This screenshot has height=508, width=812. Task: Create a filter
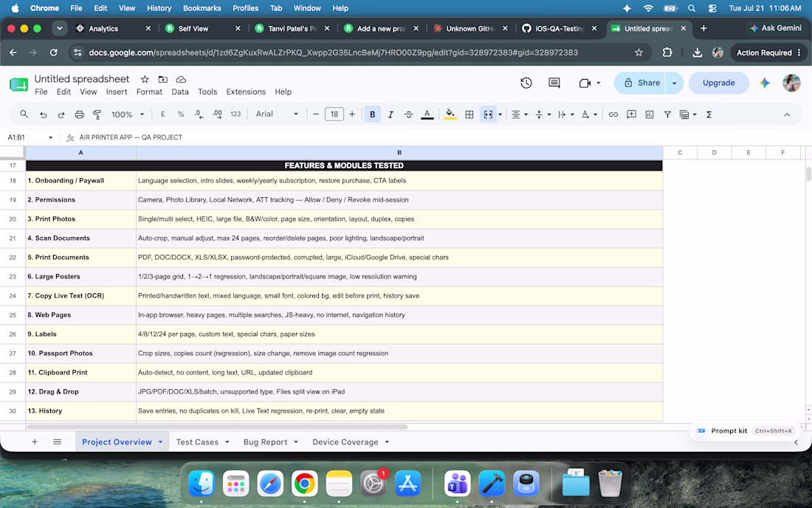click(667, 114)
